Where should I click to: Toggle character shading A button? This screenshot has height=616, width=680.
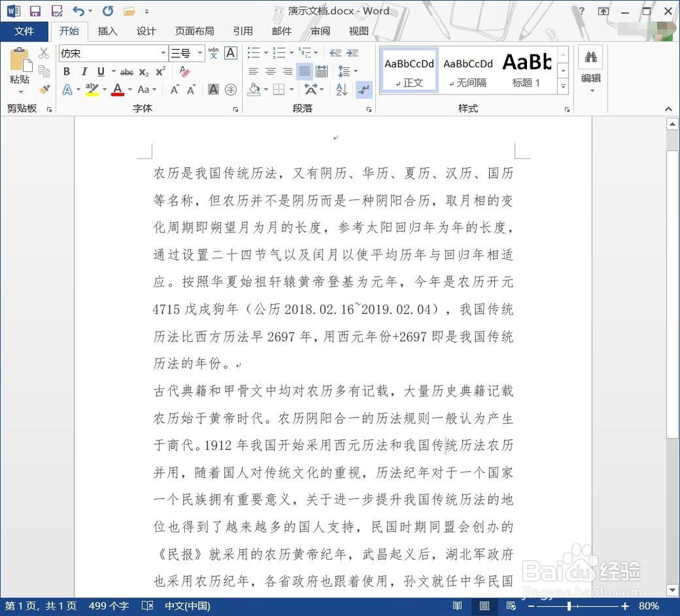click(x=214, y=90)
